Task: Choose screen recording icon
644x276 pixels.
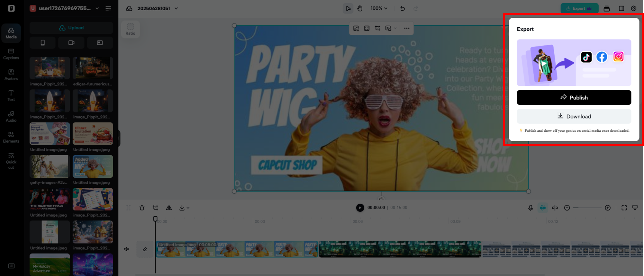Action: coord(100,43)
